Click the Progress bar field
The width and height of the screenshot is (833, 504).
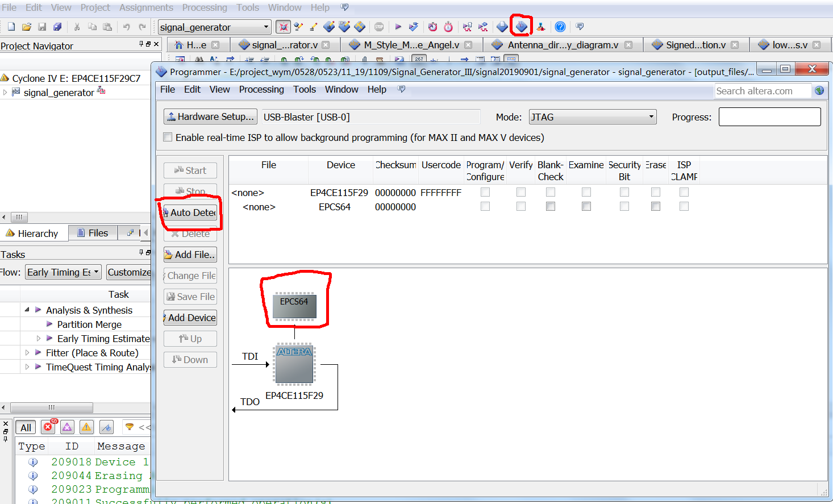(769, 116)
